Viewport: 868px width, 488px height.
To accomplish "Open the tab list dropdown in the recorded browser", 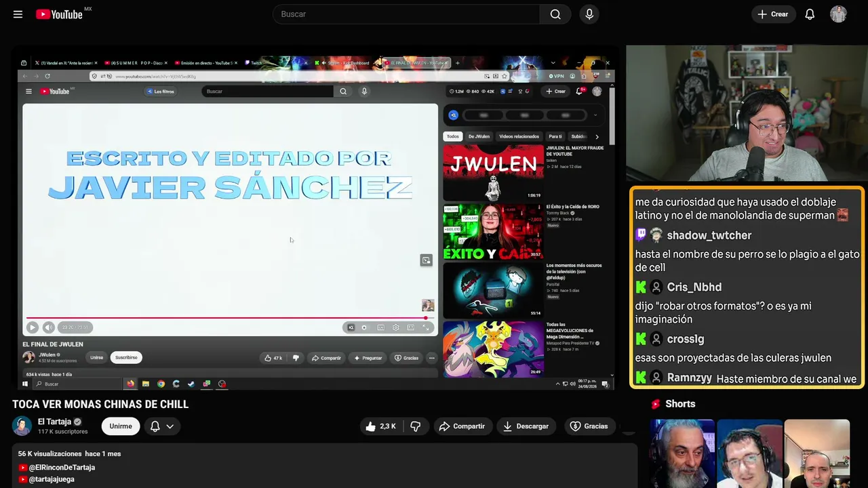I will pos(553,63).
